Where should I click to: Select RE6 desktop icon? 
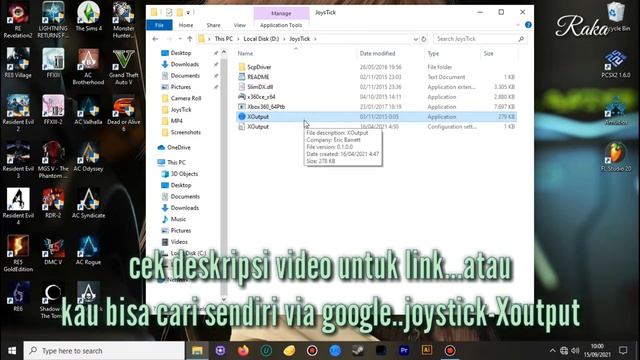[x=18, y=297]
